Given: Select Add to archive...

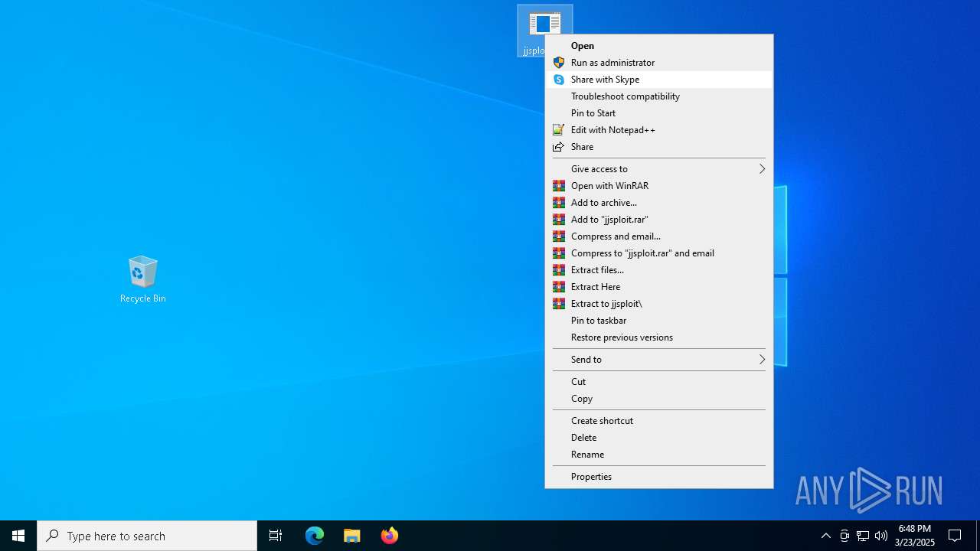Looking at the screenshot, I should pyautogui.click(x=659, y=203).
